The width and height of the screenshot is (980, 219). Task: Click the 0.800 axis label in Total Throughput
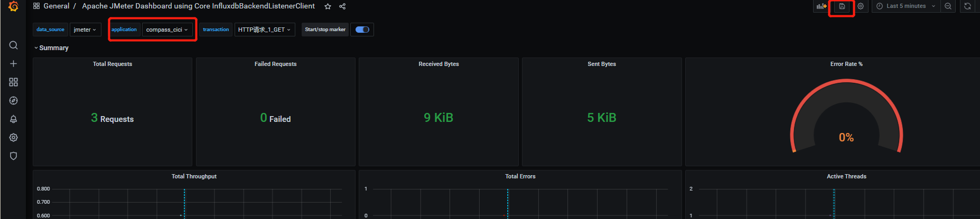coord(43,189)
